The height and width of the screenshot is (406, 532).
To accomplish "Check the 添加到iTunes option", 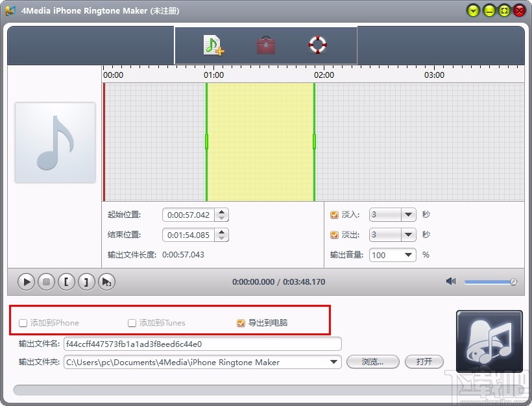I will [x=131, y=322].
